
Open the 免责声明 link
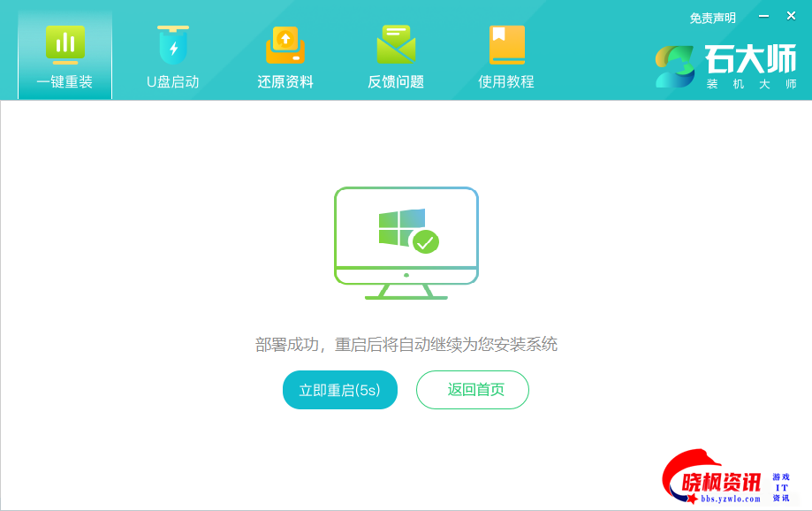[x=712, y=18]
